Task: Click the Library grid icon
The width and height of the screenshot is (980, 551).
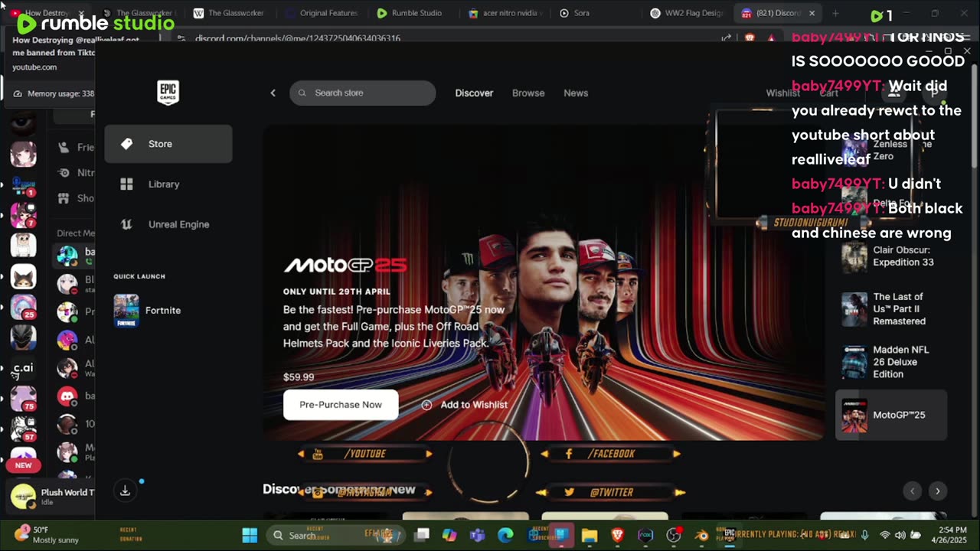Action: click(x=127, y=184)
